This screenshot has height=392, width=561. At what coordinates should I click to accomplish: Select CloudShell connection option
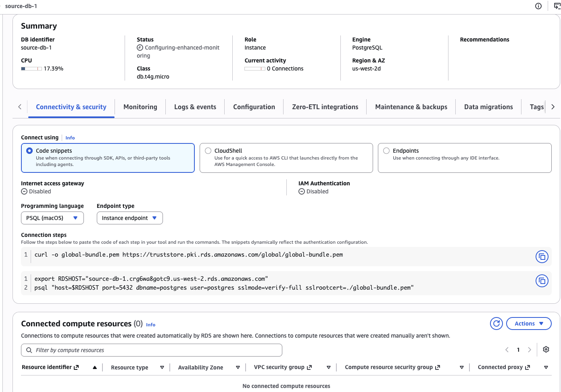(286, 158)
